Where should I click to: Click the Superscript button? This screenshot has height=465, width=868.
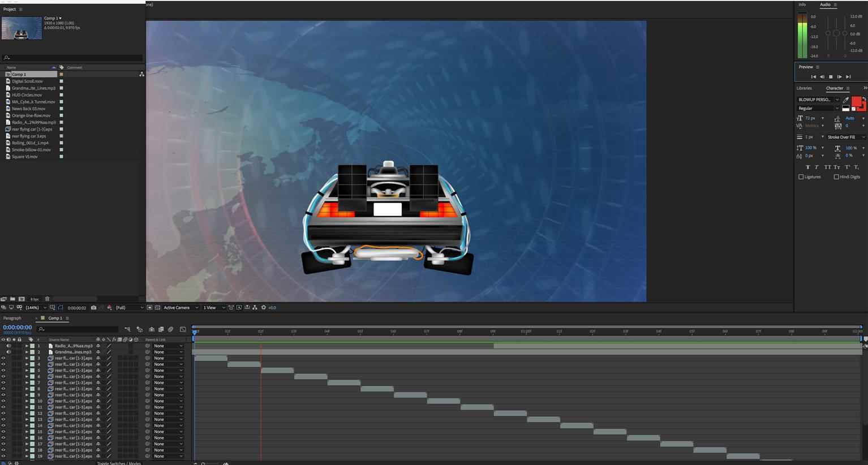[x=847, y=167]
